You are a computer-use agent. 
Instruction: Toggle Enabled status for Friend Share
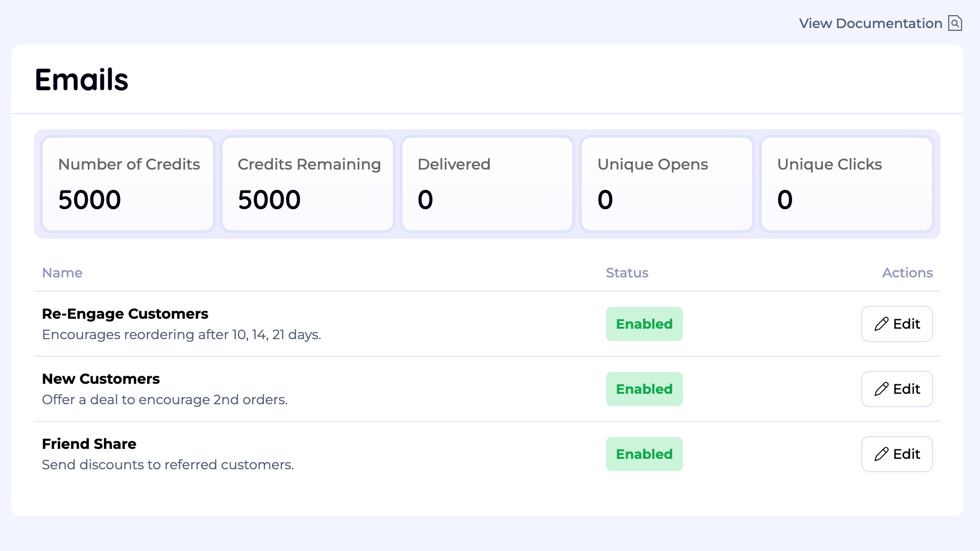point(644,454)
